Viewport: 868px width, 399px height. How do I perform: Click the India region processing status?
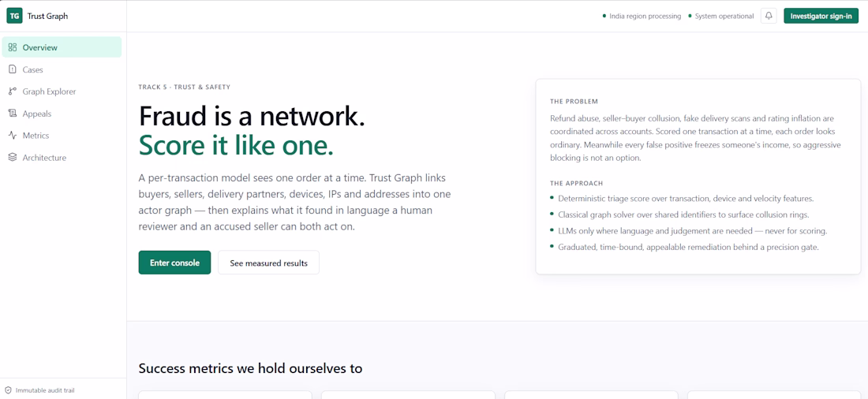point(642,16)
